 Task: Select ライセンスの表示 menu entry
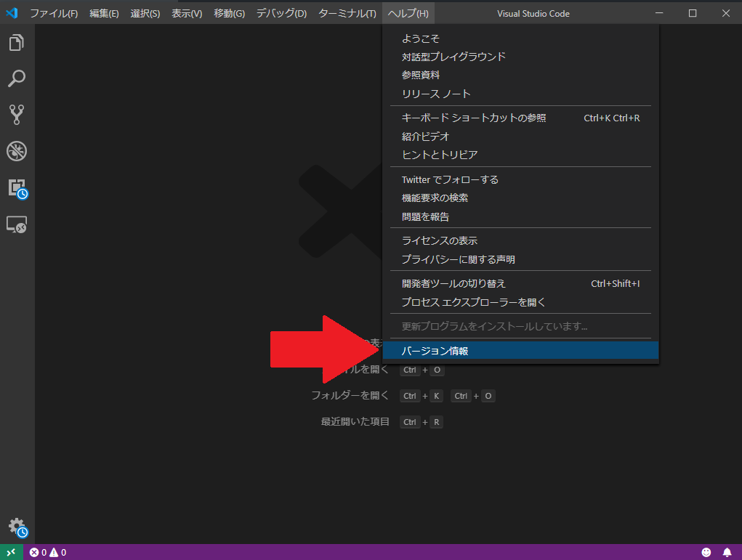pos(520,240)
